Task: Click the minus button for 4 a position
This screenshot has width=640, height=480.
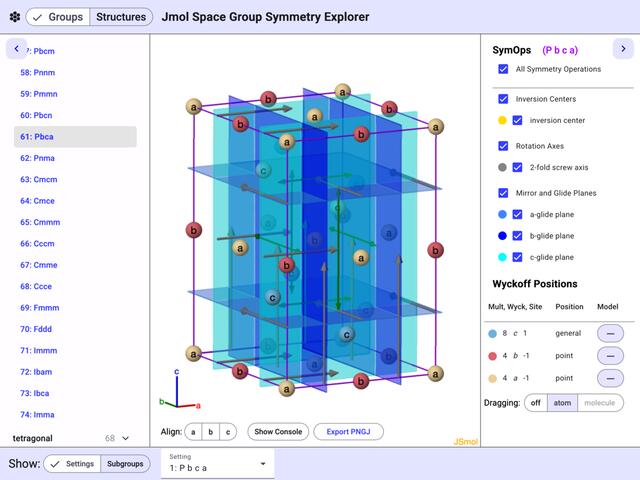Action: [610, 378]
